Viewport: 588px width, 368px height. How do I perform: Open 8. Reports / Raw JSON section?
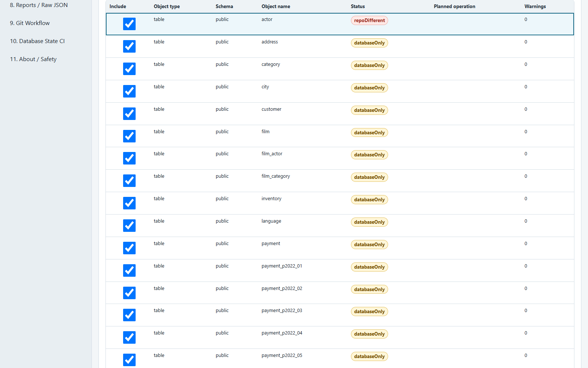[39, 5]
